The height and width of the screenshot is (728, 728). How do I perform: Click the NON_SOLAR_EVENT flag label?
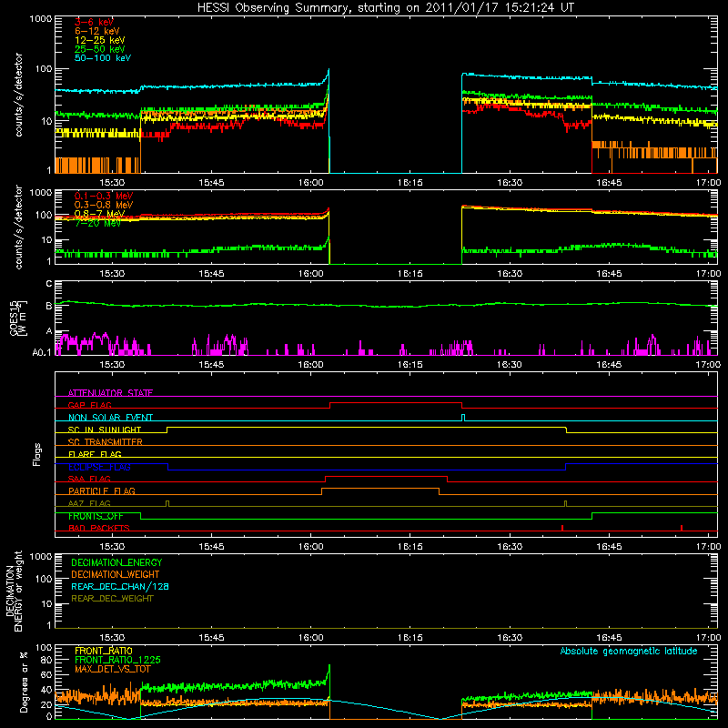tap(110, 418)
